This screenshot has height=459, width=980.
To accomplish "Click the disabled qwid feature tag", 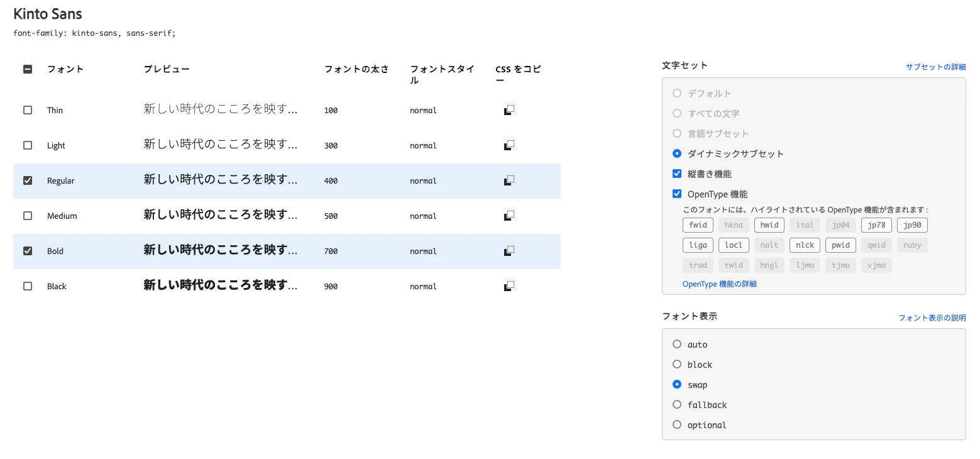I will pos(876,245).
